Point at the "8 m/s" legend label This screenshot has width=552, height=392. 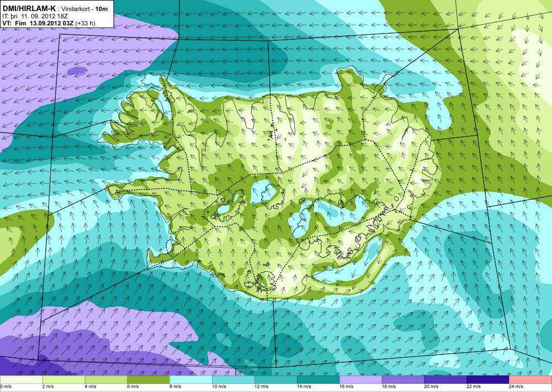[176, 386]
